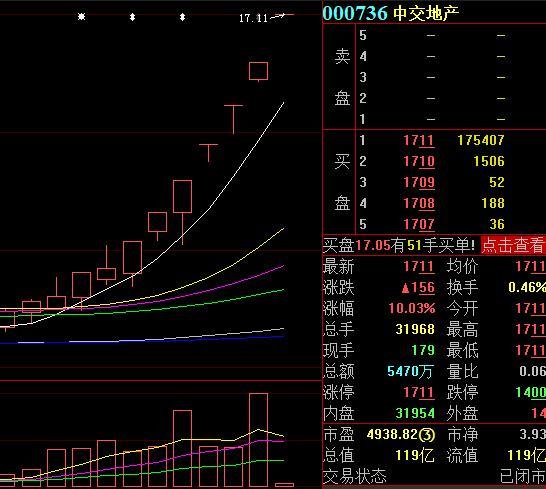Click the 买盘17.05有51手买单 alert text
This screenshot has width=546, height=489.
tap(399, 246)
